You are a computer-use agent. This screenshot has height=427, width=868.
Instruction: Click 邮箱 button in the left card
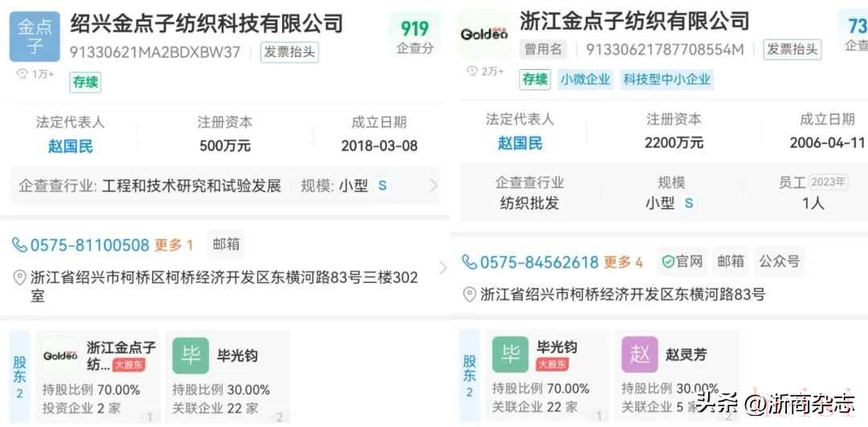click(x=226, y=244)
